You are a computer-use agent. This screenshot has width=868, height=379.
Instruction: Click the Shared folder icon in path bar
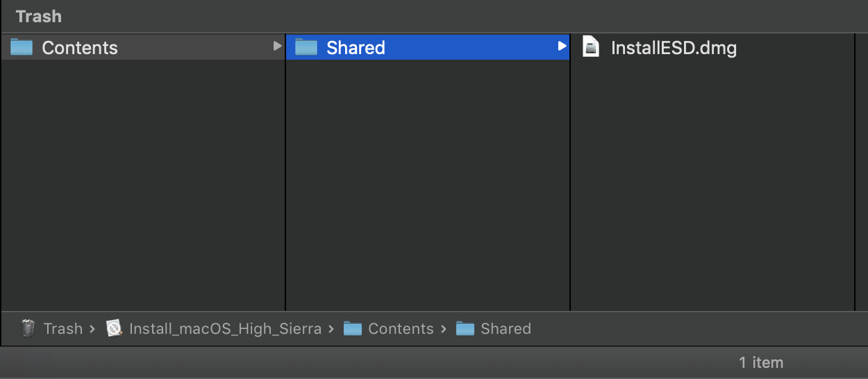pos(465,328)
